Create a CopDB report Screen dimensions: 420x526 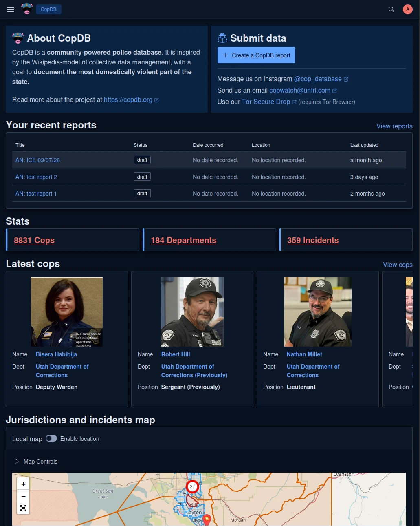(256, 55)
